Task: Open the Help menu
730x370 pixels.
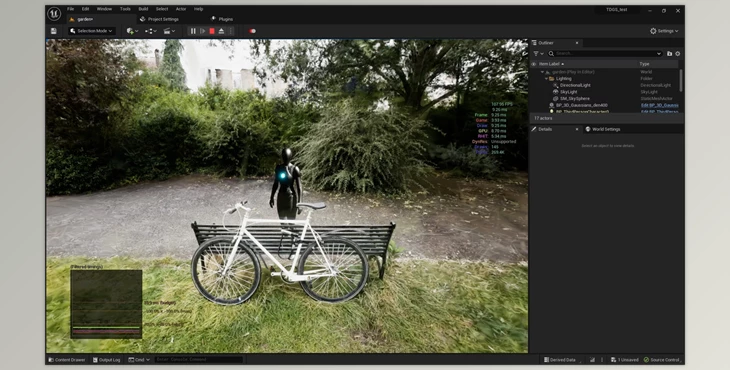Action: [198, 9]
